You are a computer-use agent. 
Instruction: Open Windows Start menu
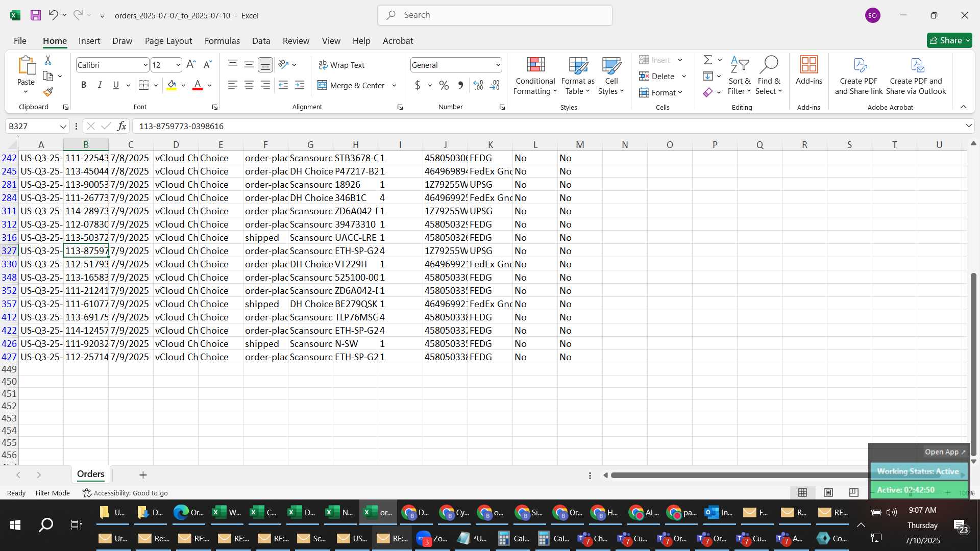pos(15,525)
